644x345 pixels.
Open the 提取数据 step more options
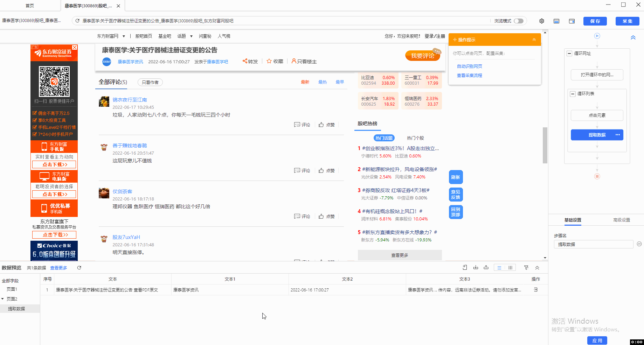[x=617, y=135]
